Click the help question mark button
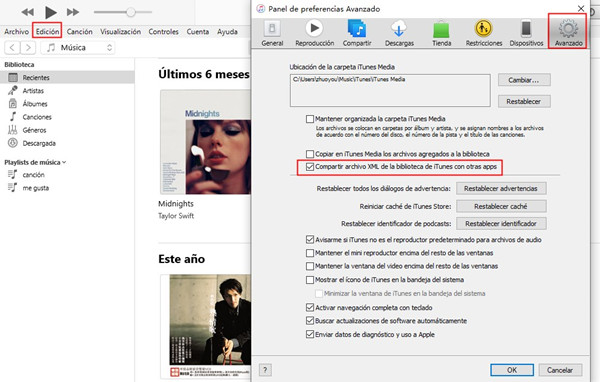The height and width of the screenshot is (382, 600). click(x=265, y=370)
